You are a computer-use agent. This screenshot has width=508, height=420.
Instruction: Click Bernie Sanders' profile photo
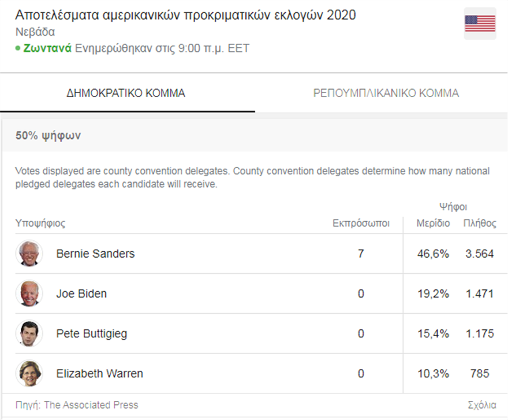click(29, 254)
